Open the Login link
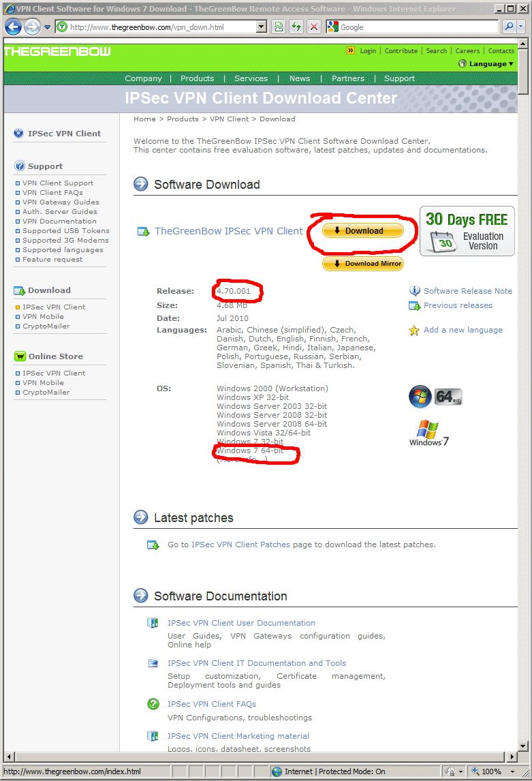532x781 pixels. [368, 51]
